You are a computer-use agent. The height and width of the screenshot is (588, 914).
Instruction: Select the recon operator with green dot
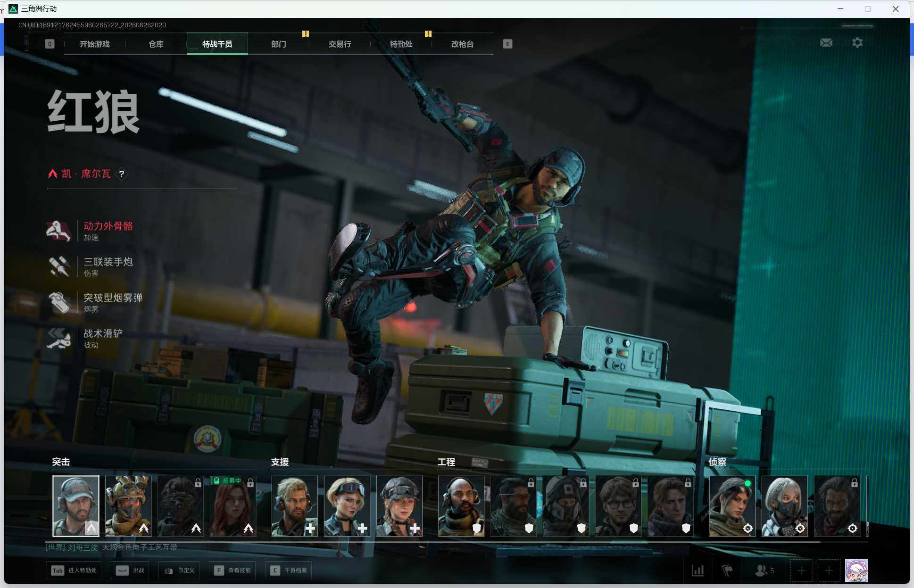coord(732,506)
